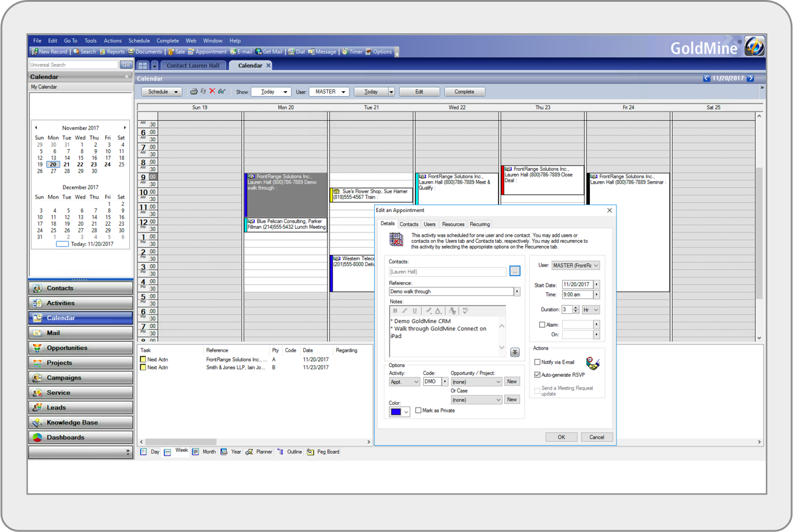The image size is (793, 532).
Task: Open the Show Today dropdown
Action: point(271,92)
